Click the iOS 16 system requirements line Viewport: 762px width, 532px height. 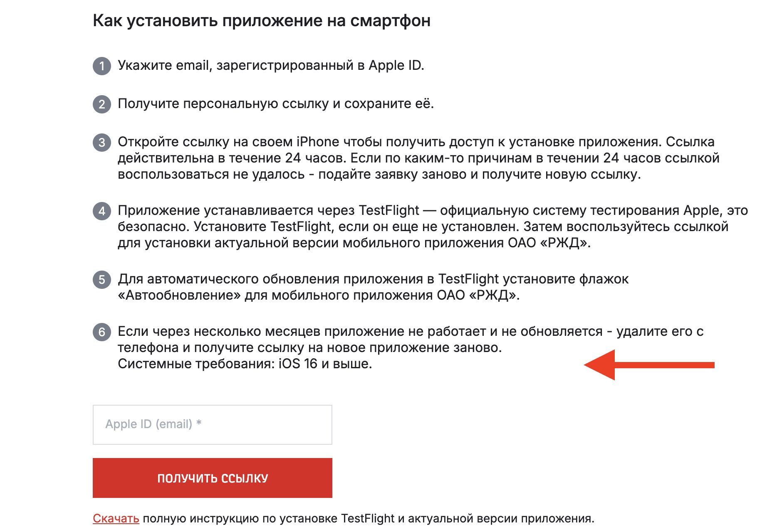click(245, 365)
